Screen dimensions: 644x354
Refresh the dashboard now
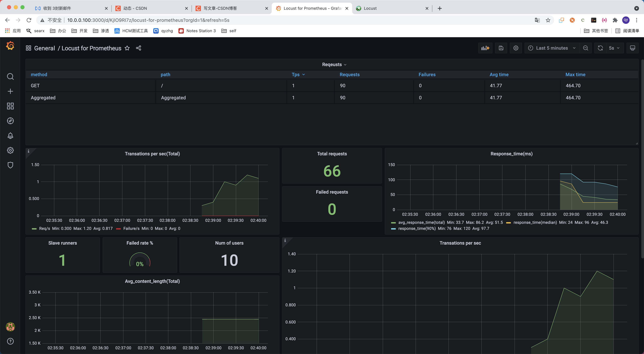tap(600, 48)
